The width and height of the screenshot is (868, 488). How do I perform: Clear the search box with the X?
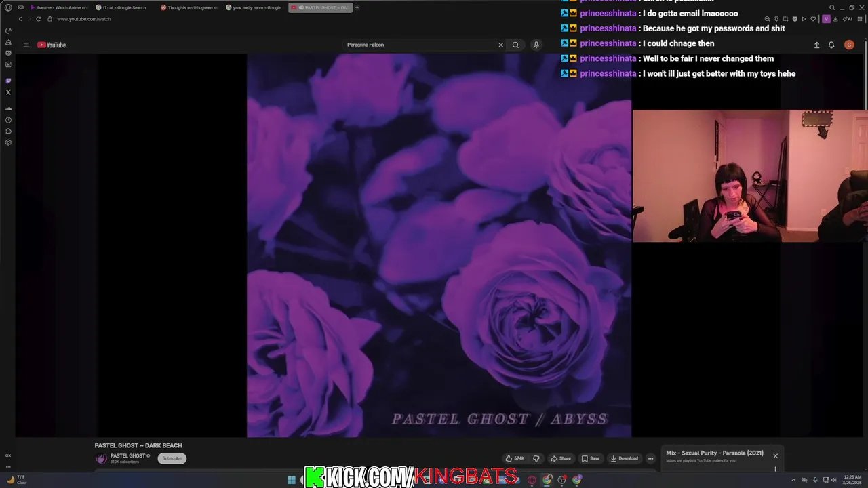tap(501, 45)
